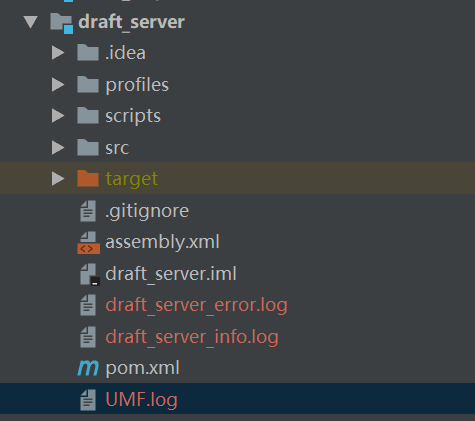Select the pom.xml file name

[142, 369]
